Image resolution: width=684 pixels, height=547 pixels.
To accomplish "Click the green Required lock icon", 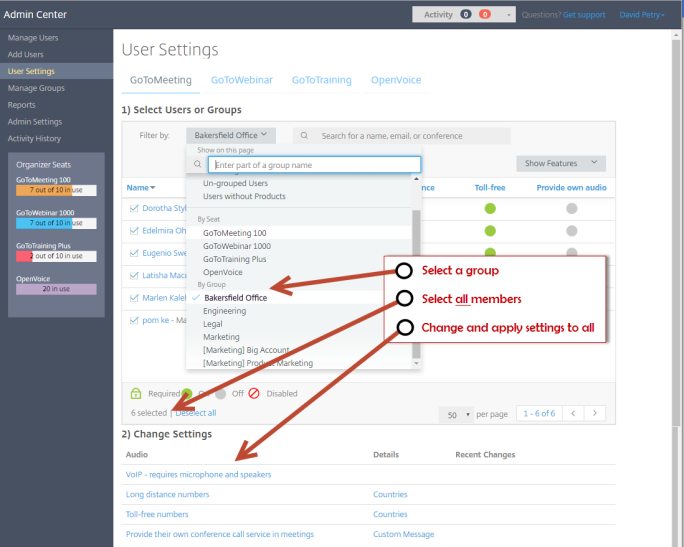I will [137, 393].
